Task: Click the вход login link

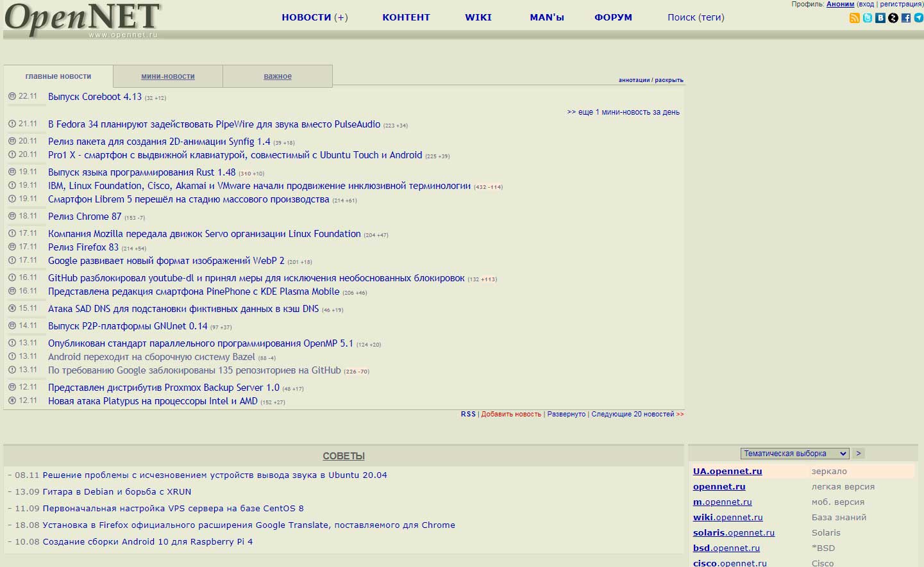Action: click(866, 4)
